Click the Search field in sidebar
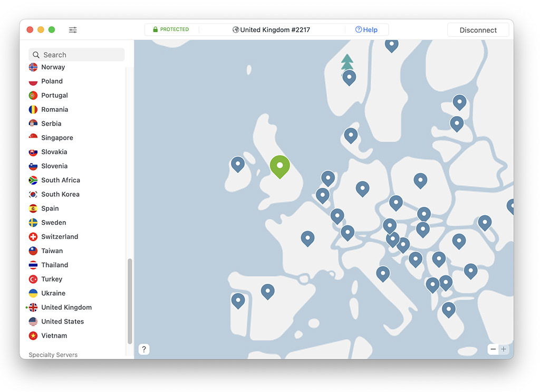Image resolution: width=540 pixels, height=392 pixels. (76, 55)
